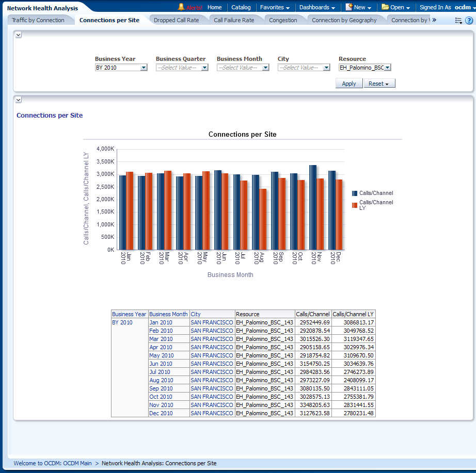Click the help question mark icon
The width and height of the screenshot is (476, 473).
tap(469, 21)
